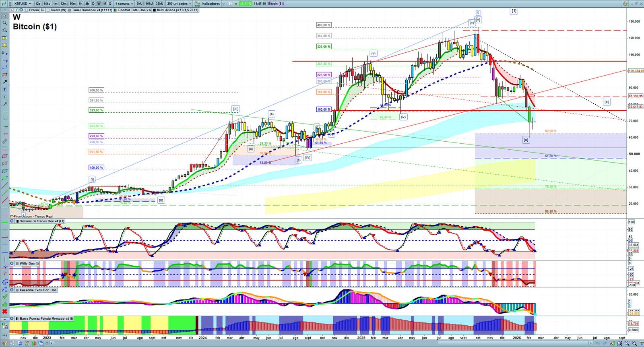Open Tunel Domenec v4 indicator settings
644x347 pixels.
click(x=91, y=10)
